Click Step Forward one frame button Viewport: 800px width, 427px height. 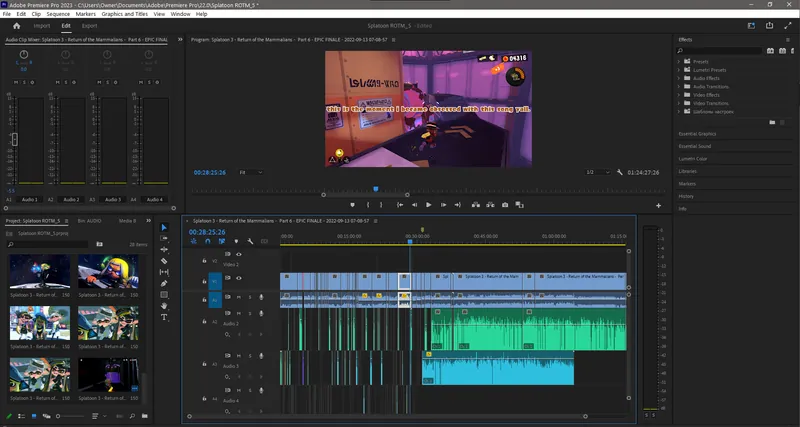pyautogui.click(x=443, y=205)
